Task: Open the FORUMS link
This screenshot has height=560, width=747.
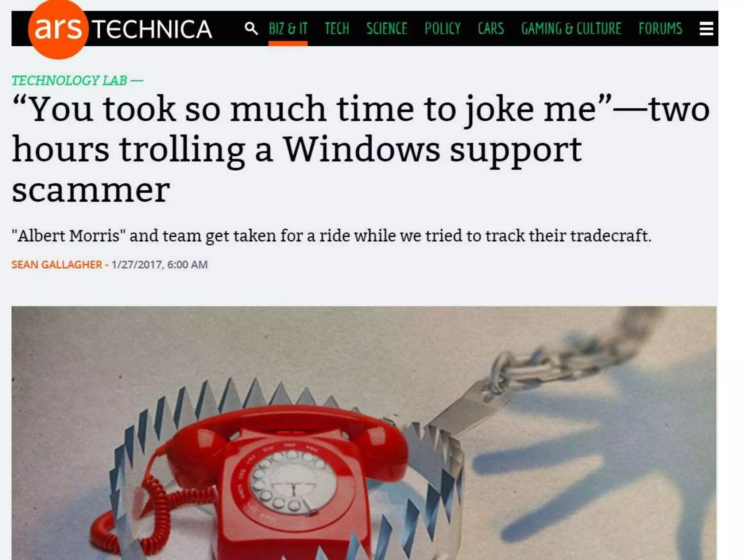Action: (x=660, y=28)
